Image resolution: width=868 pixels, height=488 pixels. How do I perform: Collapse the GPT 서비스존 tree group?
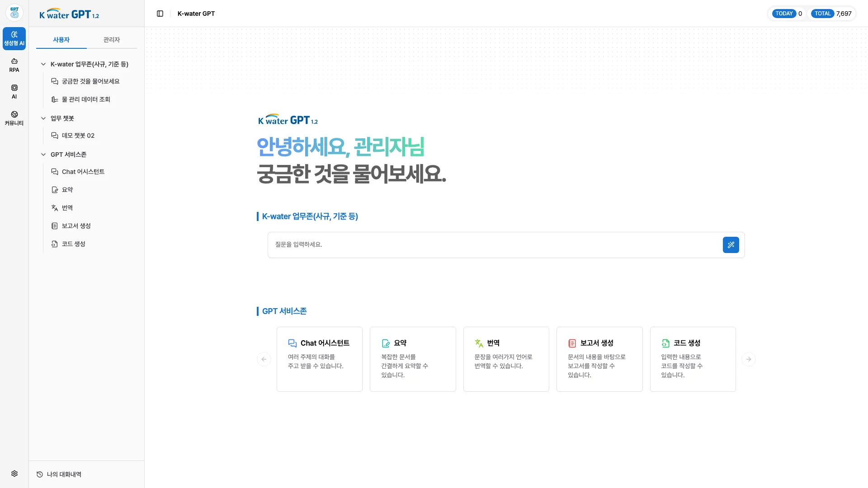[43, 155]
